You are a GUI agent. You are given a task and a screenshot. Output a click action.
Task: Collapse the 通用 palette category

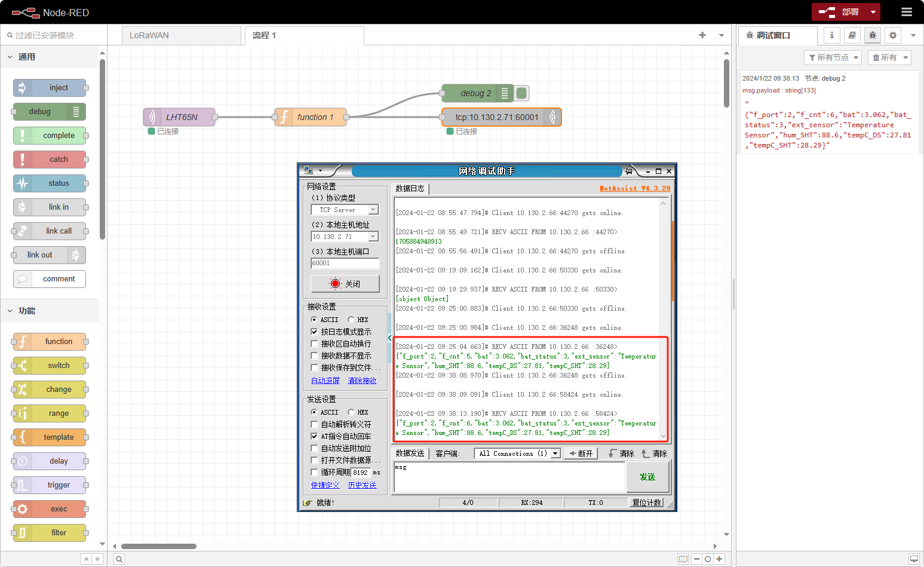tap(49, 57)
